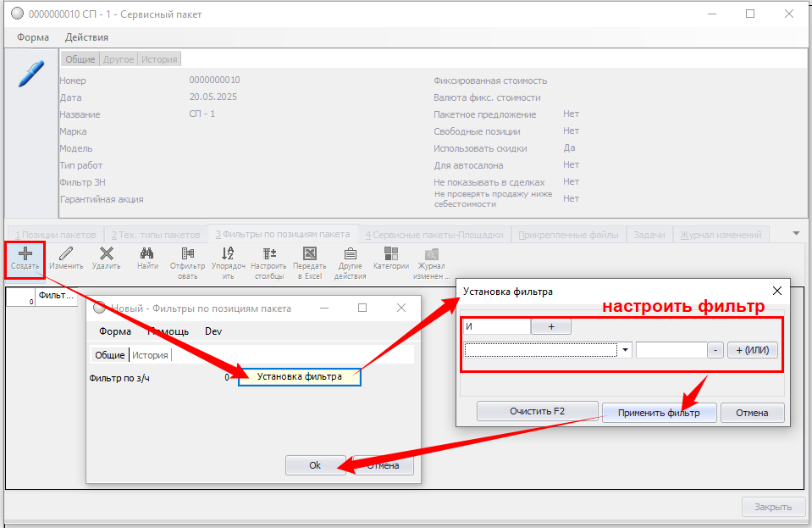Click the filter value input field

pos(671,350)
